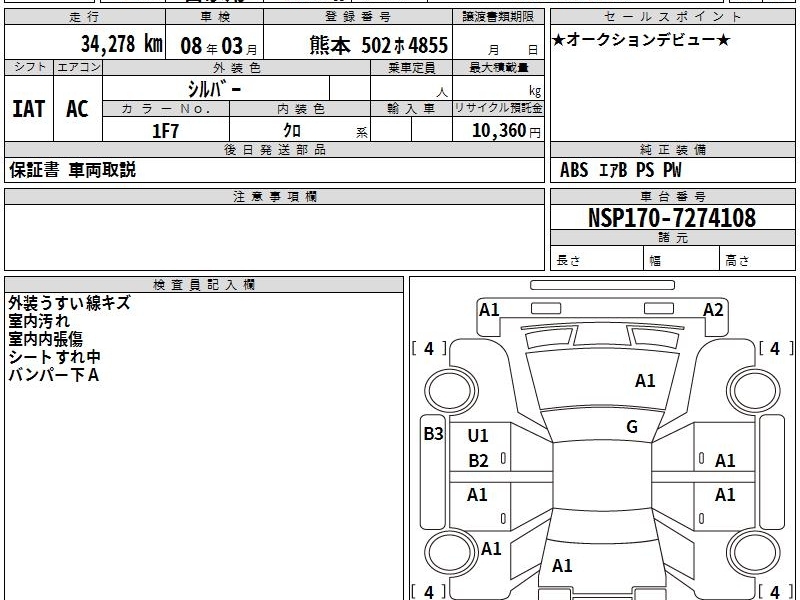Click the B2 damage mark on diagram
The image size is (800, 600).
(x=478, y=461)
